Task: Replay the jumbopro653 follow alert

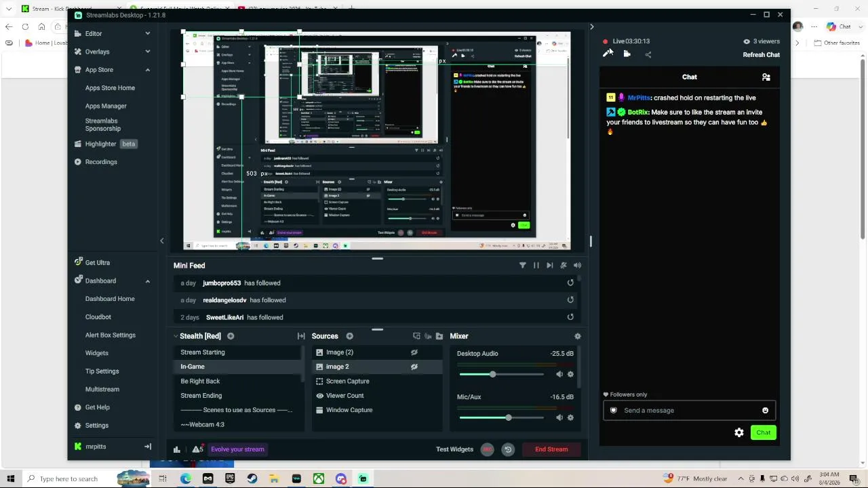Action: [570, 283]
